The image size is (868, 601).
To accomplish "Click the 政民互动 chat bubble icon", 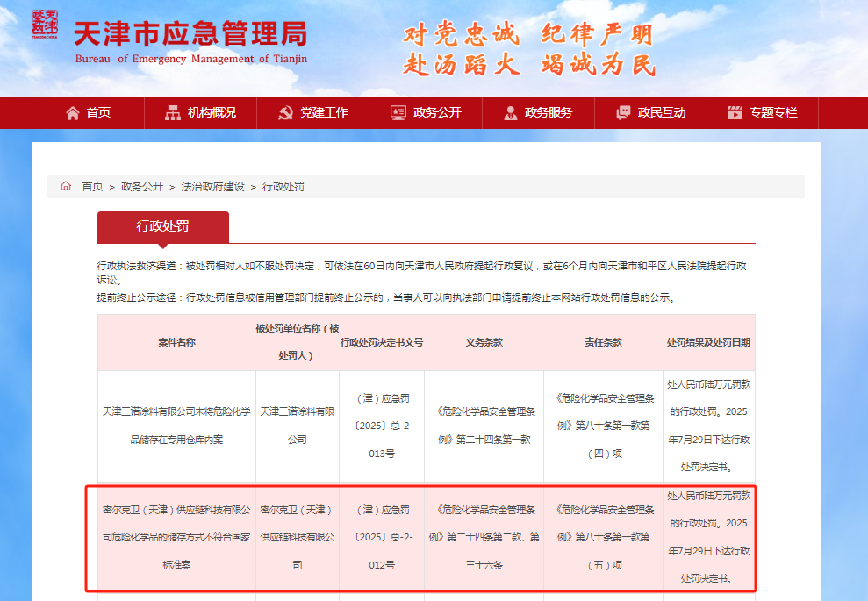I will (623, 113).
